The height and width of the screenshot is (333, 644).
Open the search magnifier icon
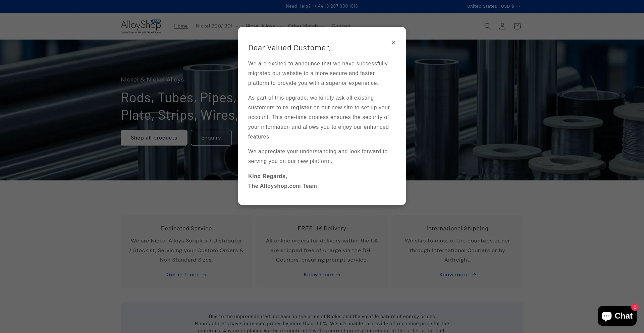(487, 26)
